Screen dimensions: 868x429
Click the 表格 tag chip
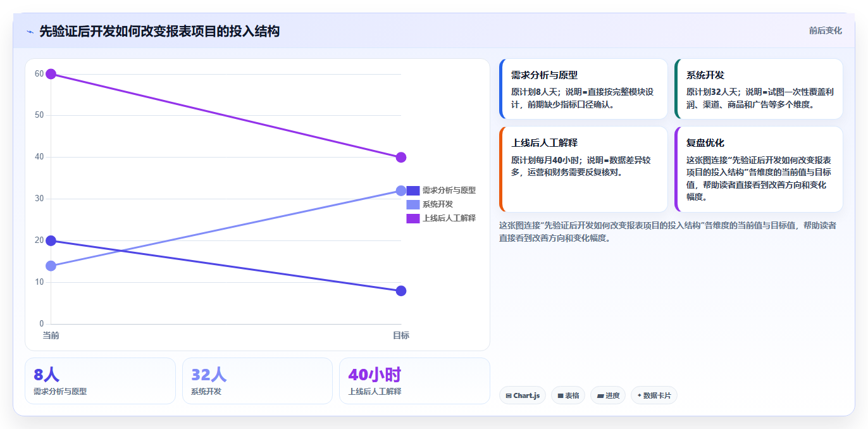568,395
